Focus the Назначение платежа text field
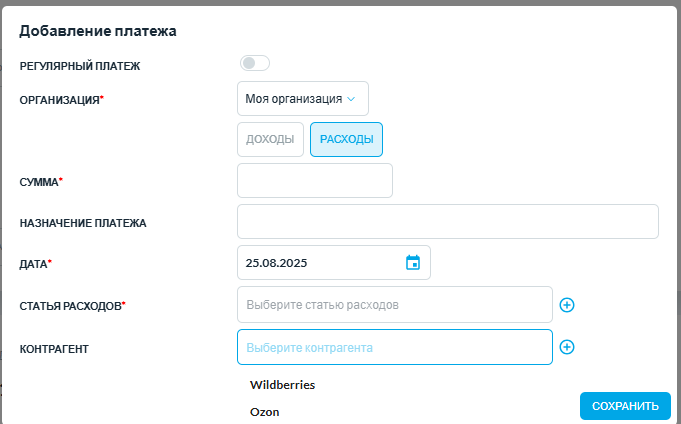The width and height of the screenshot is (681, 424). 448,222
